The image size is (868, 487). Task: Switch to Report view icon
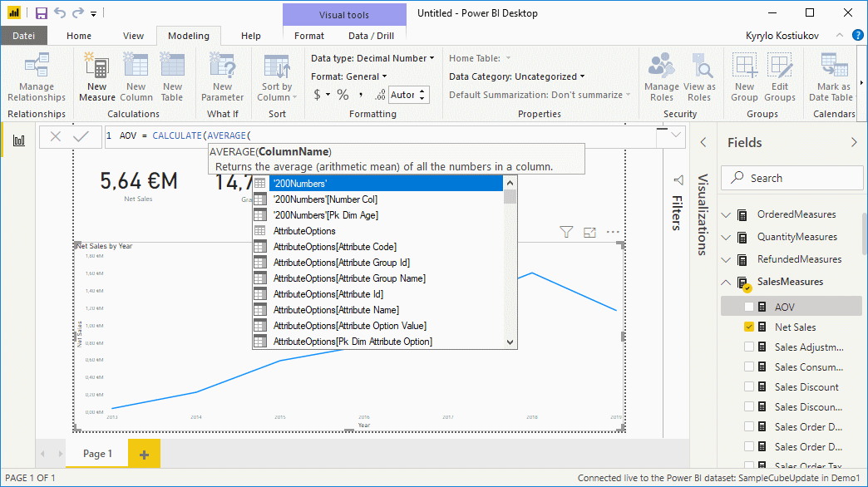point(19,140)
